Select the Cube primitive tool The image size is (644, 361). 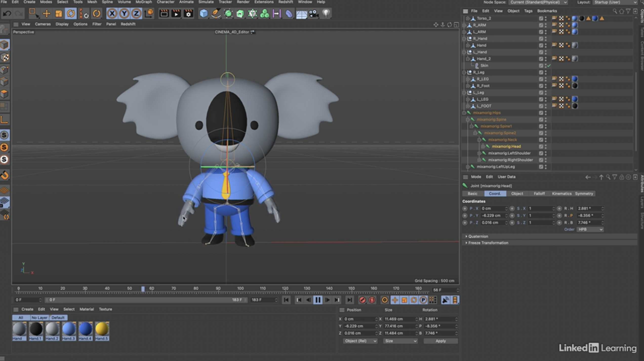pos(204,14)
